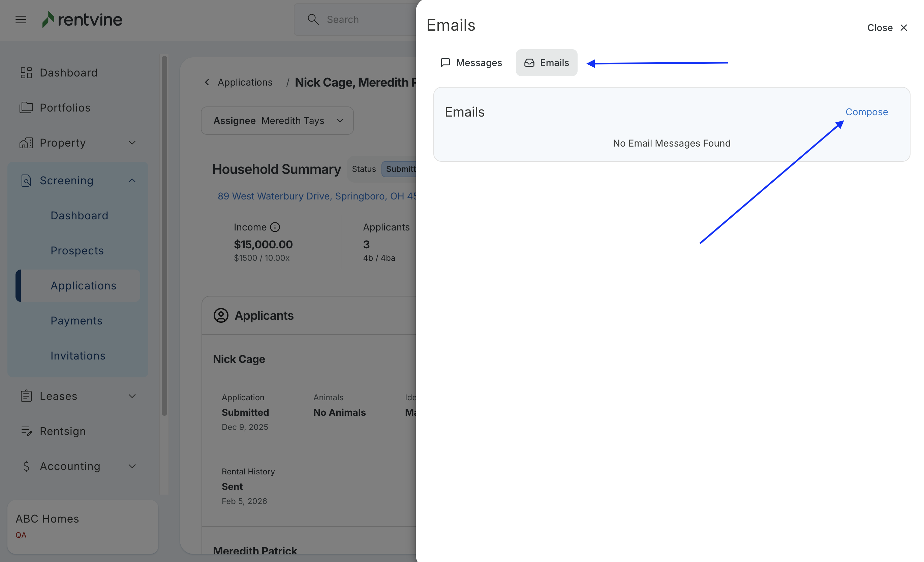This screenshot has height=562, width=924.
Task: Click the search magnifier icon
Action: pyautogui.click(x=313, y=20)
